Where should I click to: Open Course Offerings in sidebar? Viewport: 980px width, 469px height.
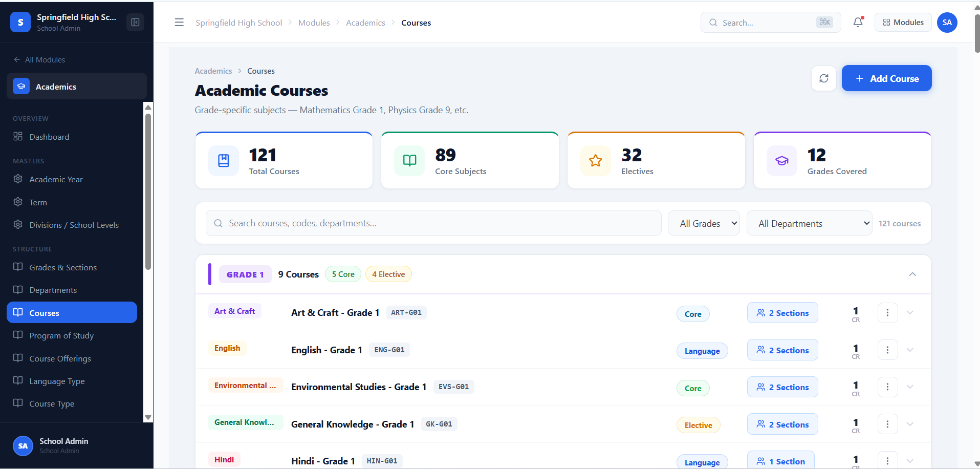click(x=72, y=358)
